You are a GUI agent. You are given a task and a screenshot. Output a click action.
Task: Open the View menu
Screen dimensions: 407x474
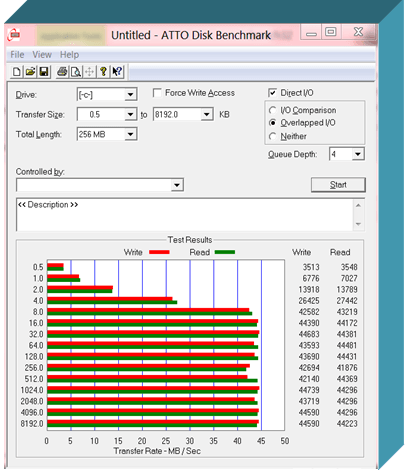[42, 54]
